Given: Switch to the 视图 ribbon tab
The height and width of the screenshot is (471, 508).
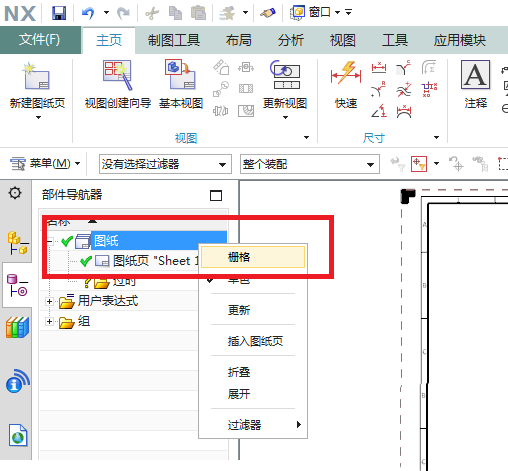Looking at the screenshot, I should 343,40.
